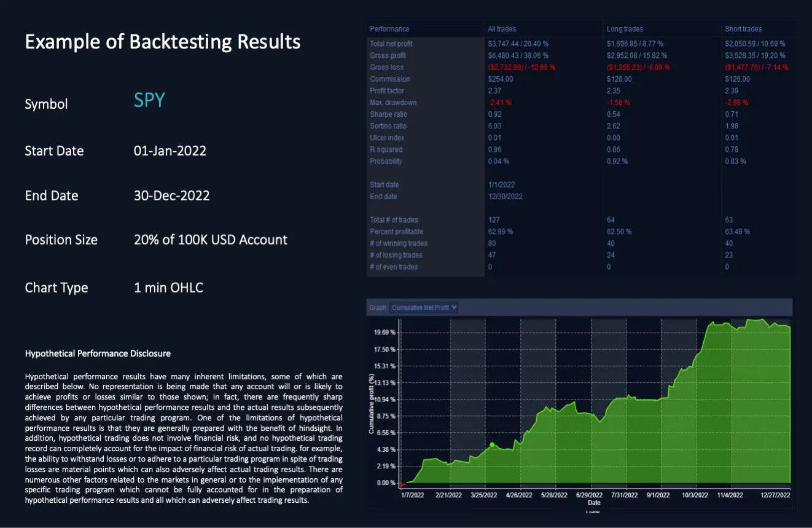Click the Total net profit row label
Image resolution: width=812 pixels, height=528 pixels.
(x=391, y=44)
